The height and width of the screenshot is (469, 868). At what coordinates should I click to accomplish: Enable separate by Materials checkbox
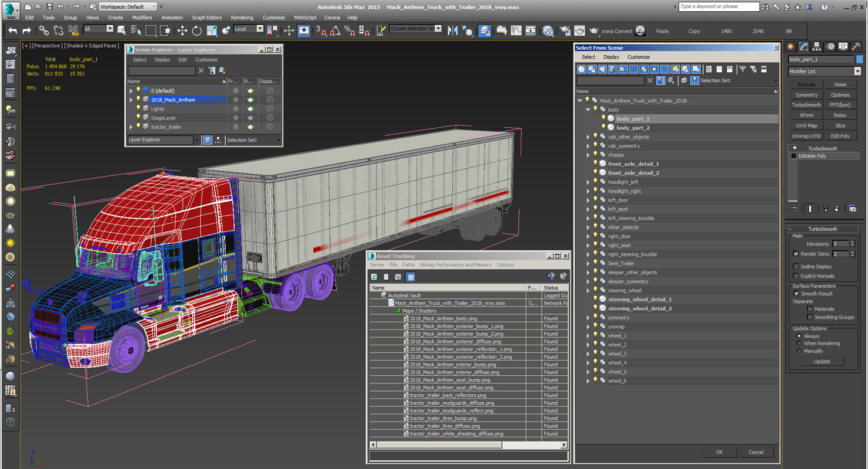[810, 309]
